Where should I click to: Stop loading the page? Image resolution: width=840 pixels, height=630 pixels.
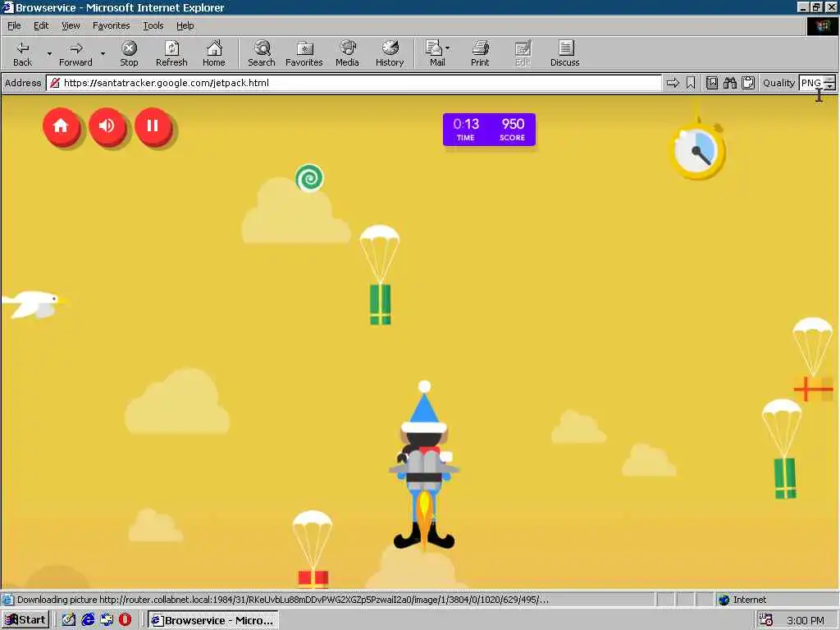tap(129, 53)
